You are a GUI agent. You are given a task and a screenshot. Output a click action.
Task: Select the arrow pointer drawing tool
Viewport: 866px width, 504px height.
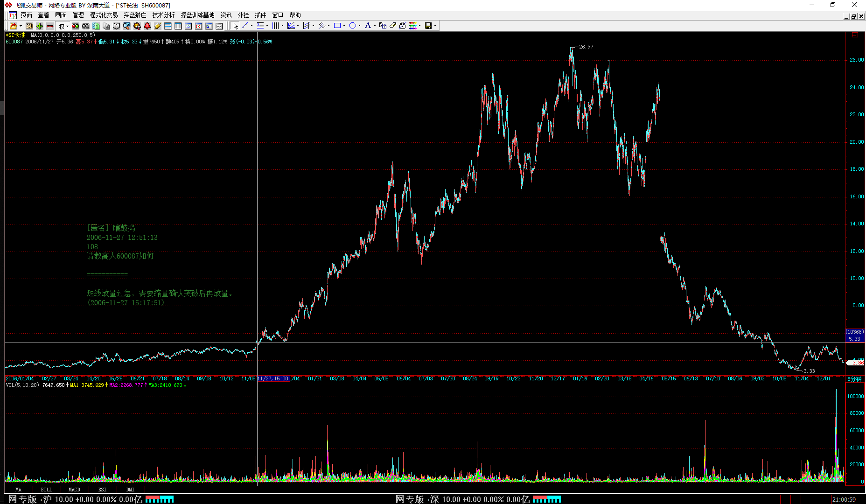tap(236, 26)
